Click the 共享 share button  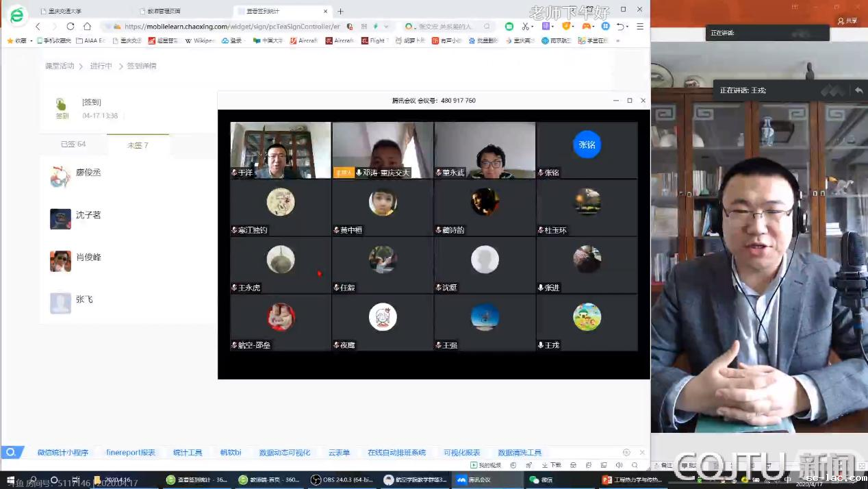click(x=847, y=21)
